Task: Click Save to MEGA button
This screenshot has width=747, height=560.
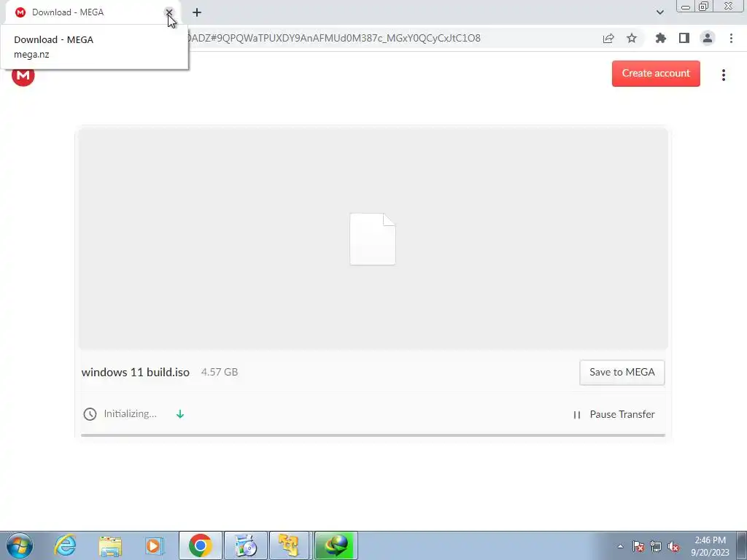Action: (x=622, y=373)
